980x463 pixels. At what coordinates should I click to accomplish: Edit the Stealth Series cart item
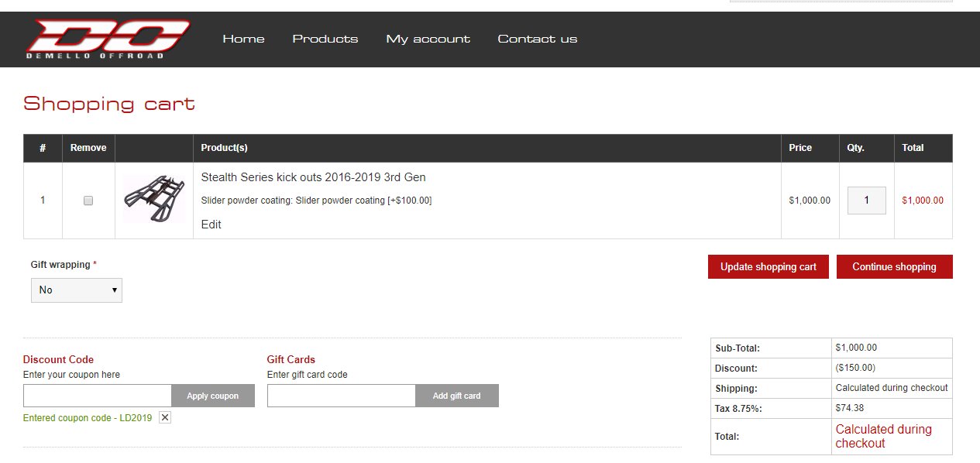[211, 225]
